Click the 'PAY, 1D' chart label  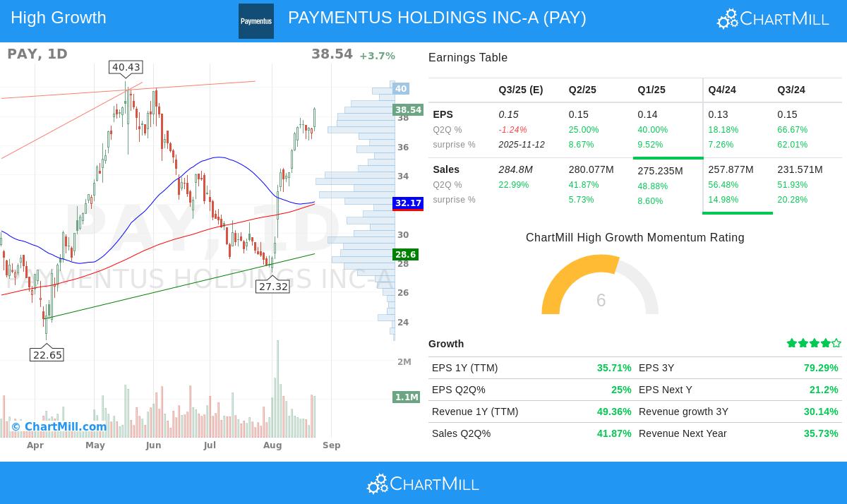[x=37, y=54]
